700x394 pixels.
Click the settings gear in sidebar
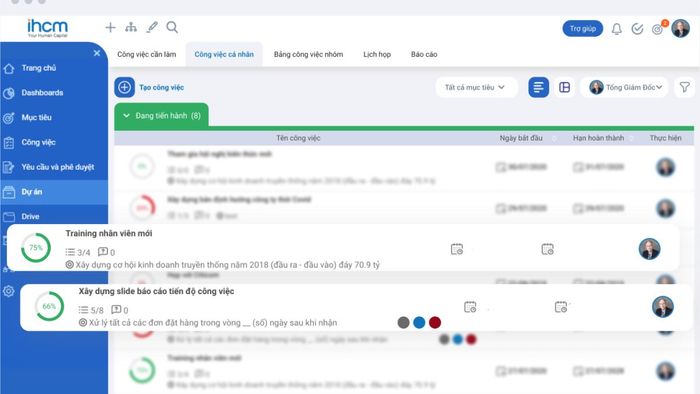click(x=8, y=291)
